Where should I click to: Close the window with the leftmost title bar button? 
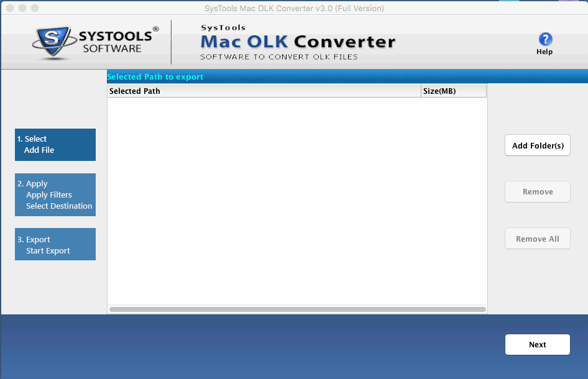pos(10,8)
